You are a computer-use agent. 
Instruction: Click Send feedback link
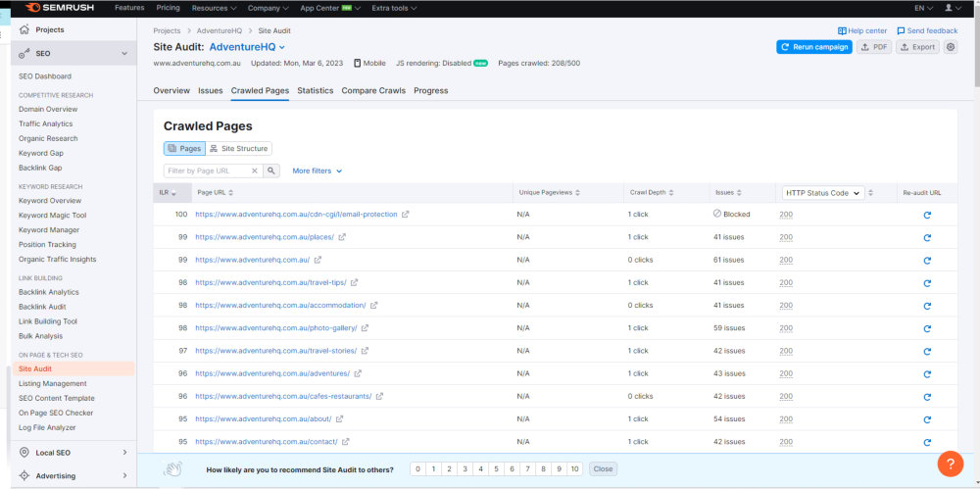[x=927, y=30]
